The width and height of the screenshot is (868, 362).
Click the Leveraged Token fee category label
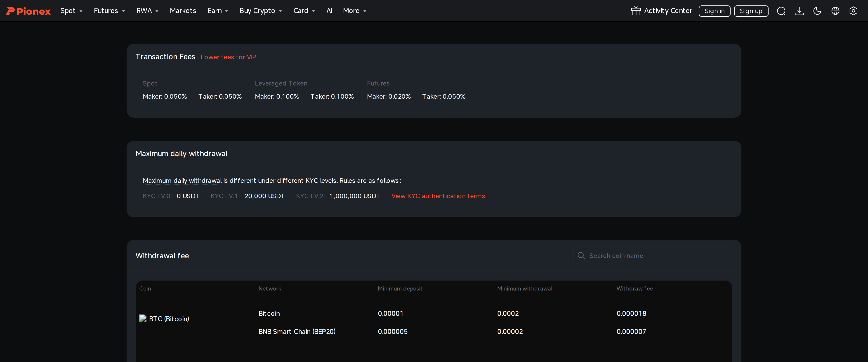coord(281,83)
